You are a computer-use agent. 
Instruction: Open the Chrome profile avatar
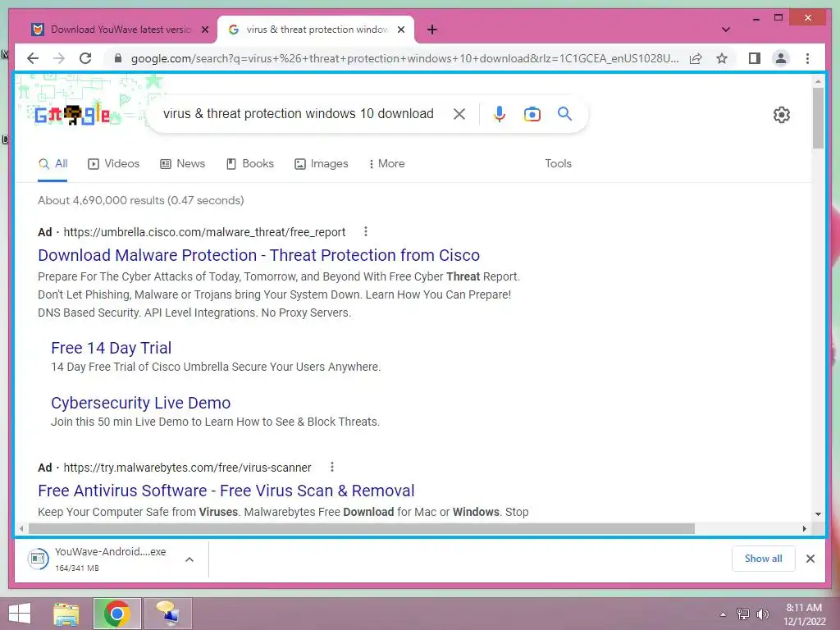(781, 58)
